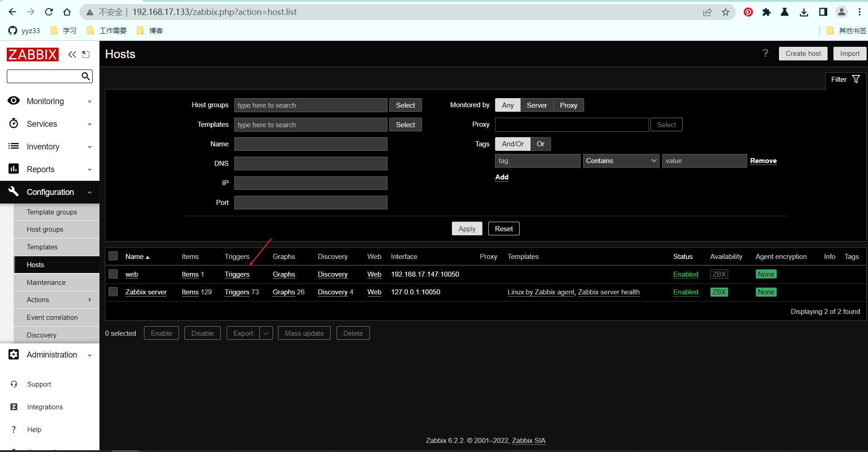Set Tags mode to Or
Viewport: 868px width, 452px height.
pyautogui.click(x=541, y=144)
